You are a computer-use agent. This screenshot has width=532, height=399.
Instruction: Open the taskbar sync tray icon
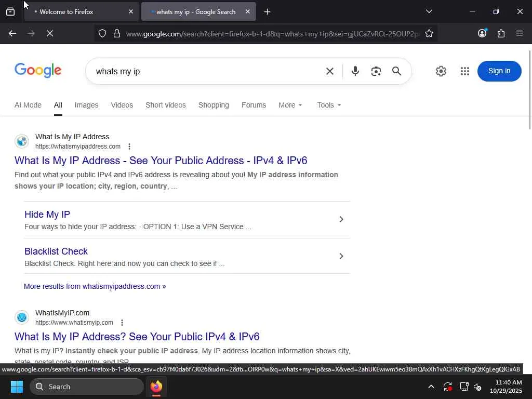(x=447, y=387)
